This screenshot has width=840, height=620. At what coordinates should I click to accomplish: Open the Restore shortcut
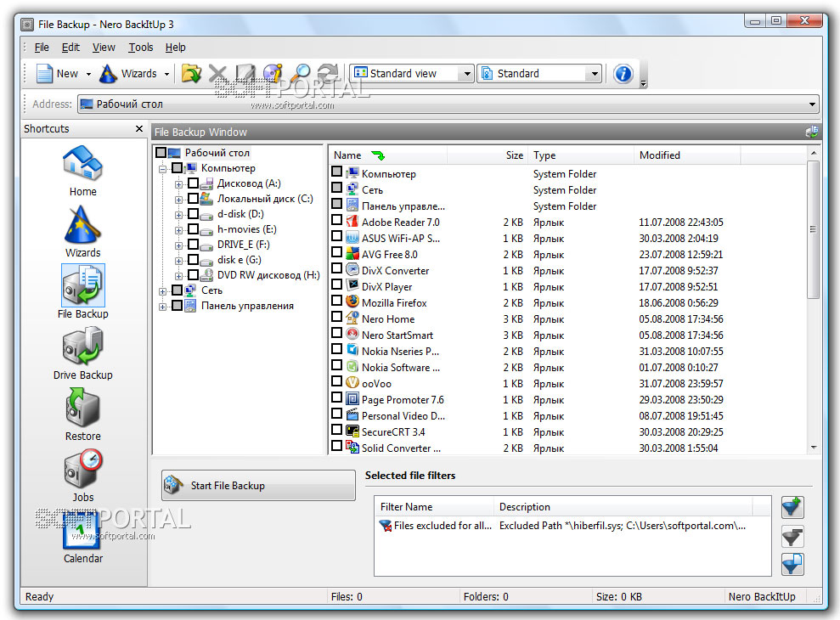(x=82, y=414)
